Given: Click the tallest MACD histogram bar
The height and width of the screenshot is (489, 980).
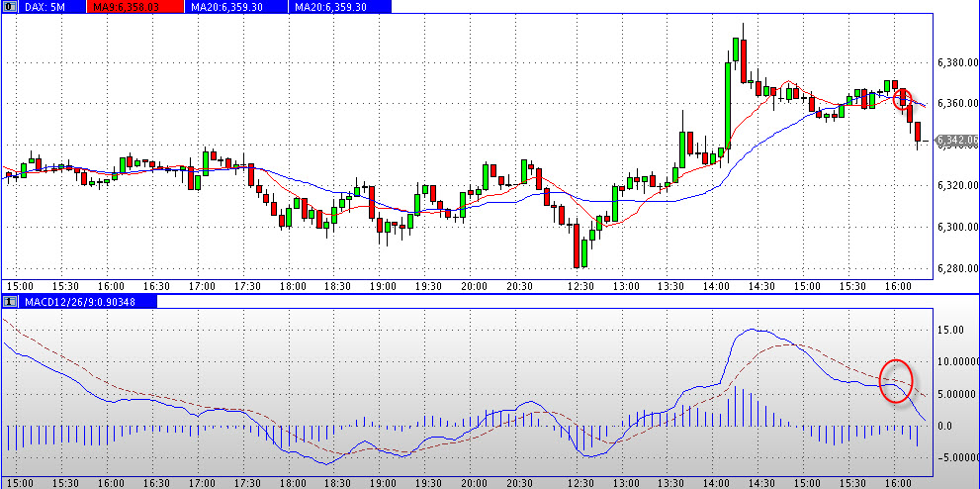Looking at the screenshot, I should coord(735,407).
